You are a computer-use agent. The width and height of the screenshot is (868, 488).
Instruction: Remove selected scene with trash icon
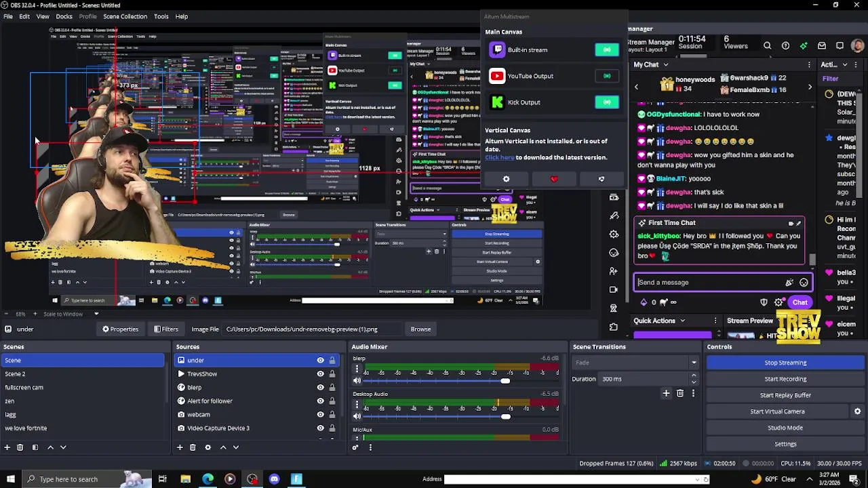pyautogui.click(x=20, y=447)
